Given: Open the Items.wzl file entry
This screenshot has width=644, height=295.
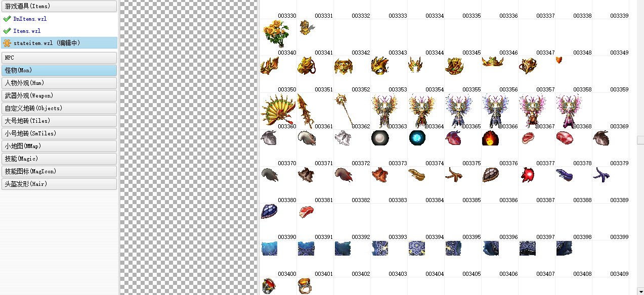Looking at the screenshot, I should point(27,31).
